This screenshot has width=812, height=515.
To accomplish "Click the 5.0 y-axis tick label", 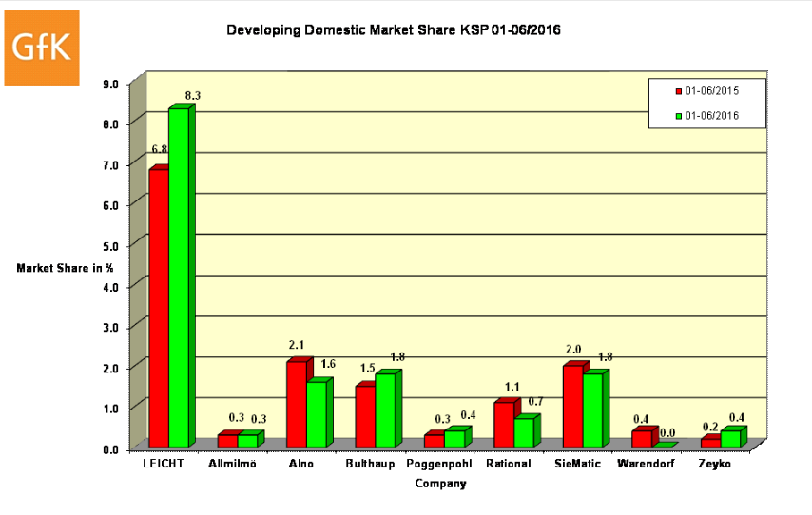I will coord(111,246).
